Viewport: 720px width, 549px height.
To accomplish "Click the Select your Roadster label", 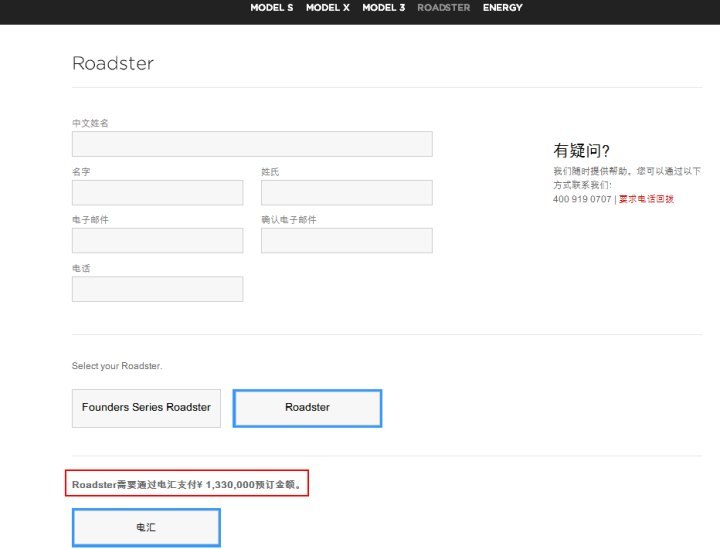I will (117, 366).
